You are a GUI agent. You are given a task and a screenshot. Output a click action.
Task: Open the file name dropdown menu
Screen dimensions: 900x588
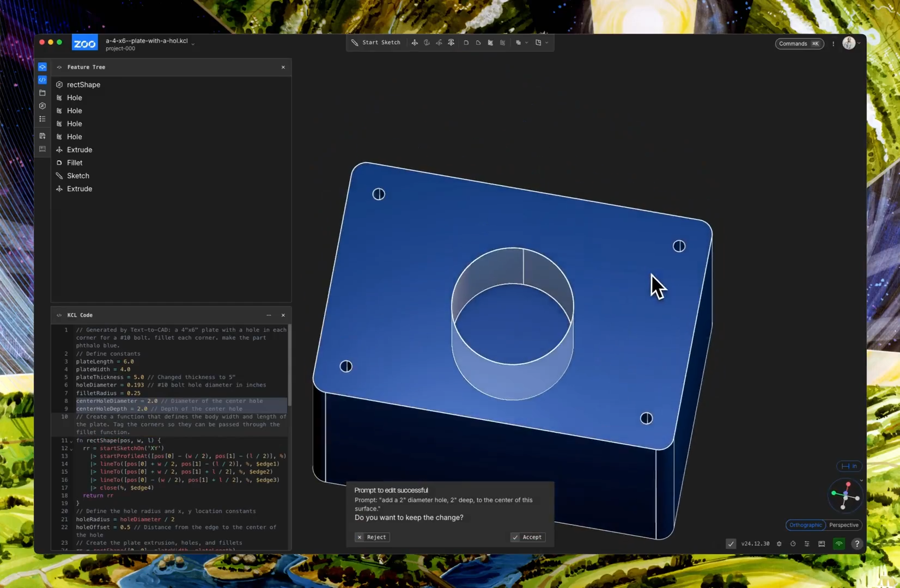coord(193,43)
